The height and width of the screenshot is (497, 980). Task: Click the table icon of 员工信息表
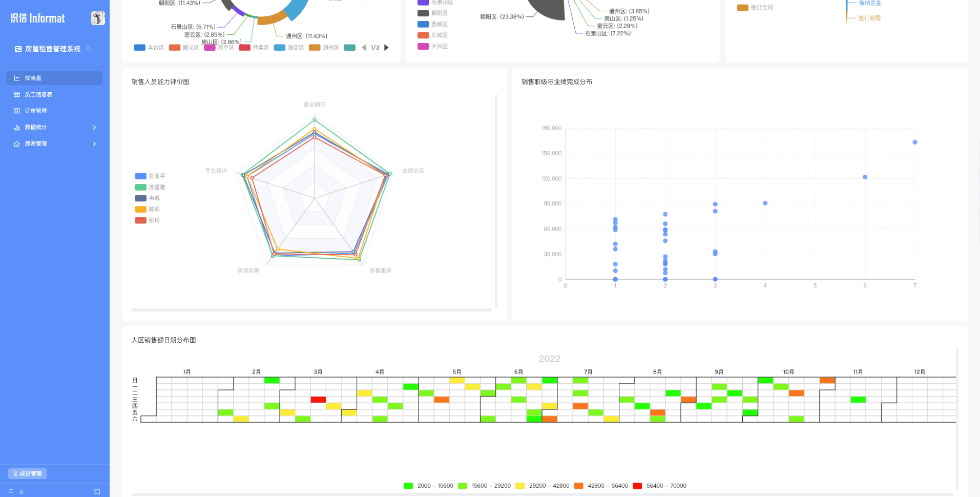(x=17, y=94)
